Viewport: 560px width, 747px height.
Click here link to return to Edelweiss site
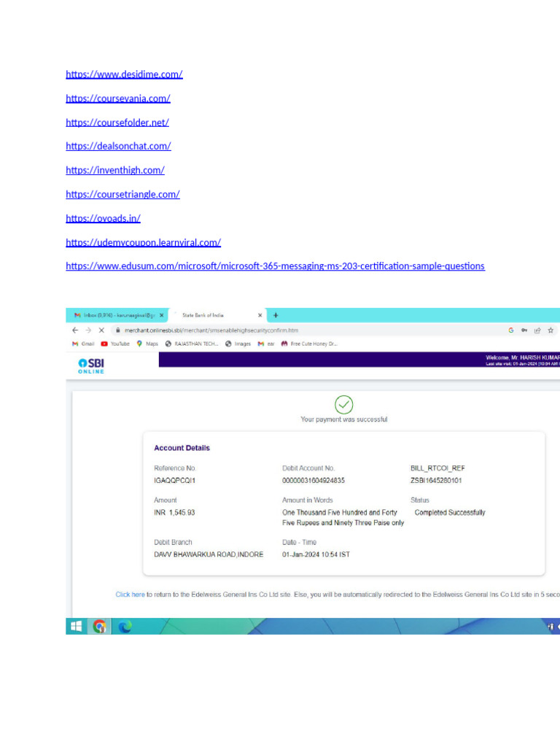[x=130, y=595]
